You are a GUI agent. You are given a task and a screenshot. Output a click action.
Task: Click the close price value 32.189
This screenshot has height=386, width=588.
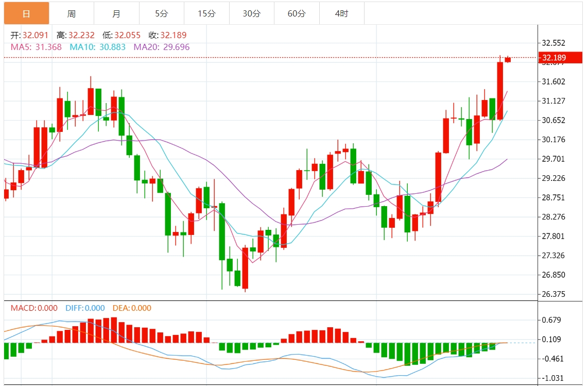coord(174,35)
